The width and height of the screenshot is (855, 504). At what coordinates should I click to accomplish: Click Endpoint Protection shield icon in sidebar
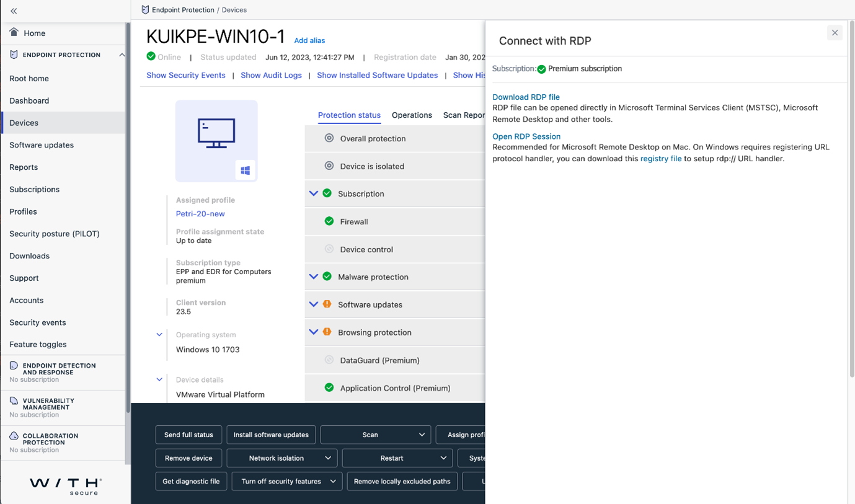pos(14,55)
